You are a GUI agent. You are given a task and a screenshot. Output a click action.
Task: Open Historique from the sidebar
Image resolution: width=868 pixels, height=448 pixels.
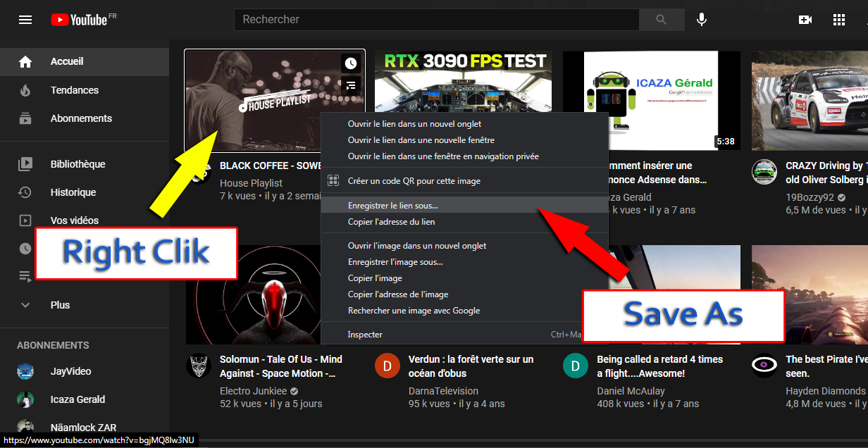pyautogui.click(x=73, y=192)
